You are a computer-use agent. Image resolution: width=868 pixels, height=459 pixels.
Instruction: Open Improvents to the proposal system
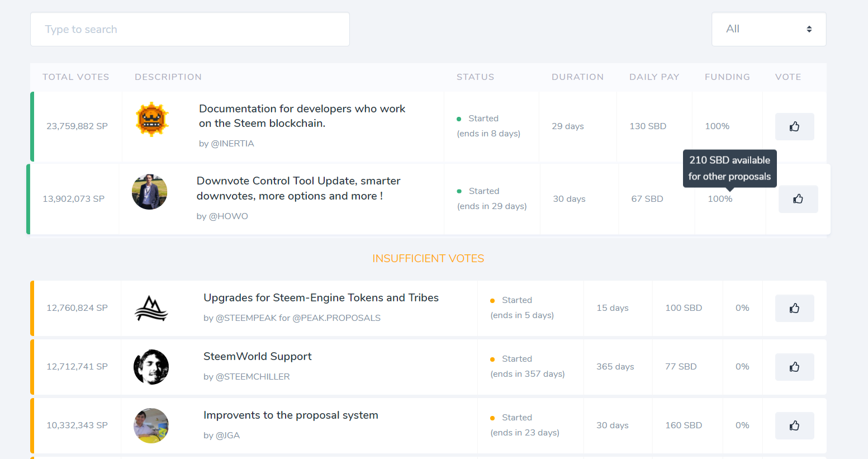tap(291, 415)
